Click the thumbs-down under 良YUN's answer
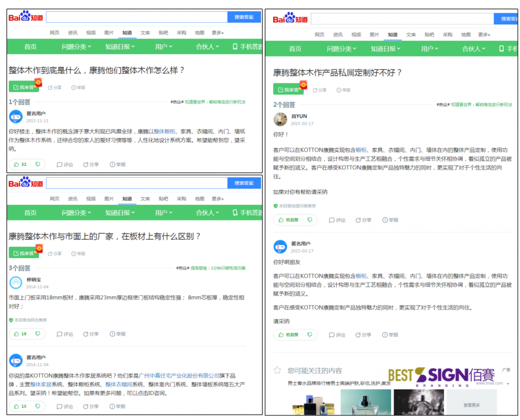 310,220
